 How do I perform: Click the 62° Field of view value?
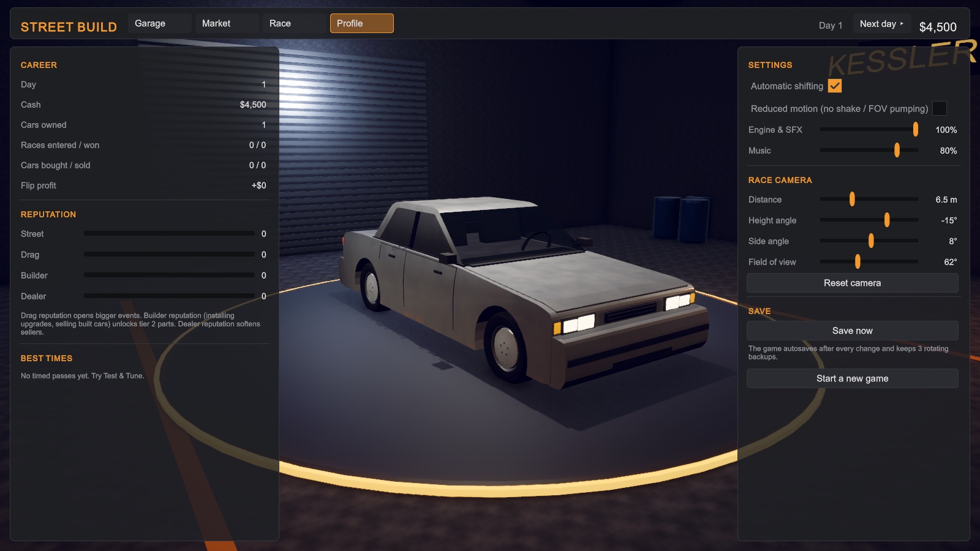(x=950, y=262)
